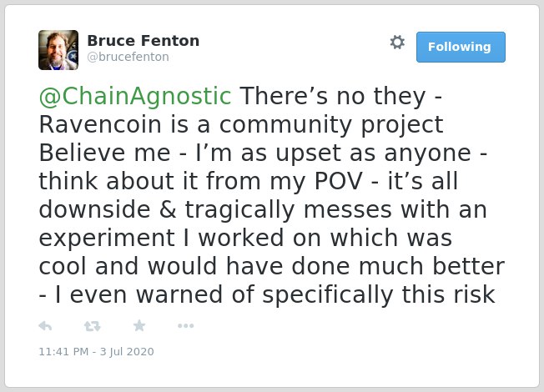Expand more tweet actions via ellipsis

(185, 326)
